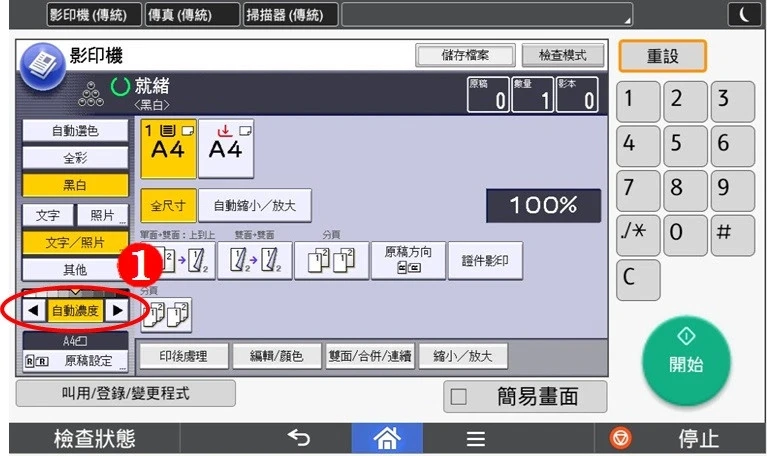Go back with return arrow icon
This screenshot has width=767, height=456.
click(x=299, y=438)
